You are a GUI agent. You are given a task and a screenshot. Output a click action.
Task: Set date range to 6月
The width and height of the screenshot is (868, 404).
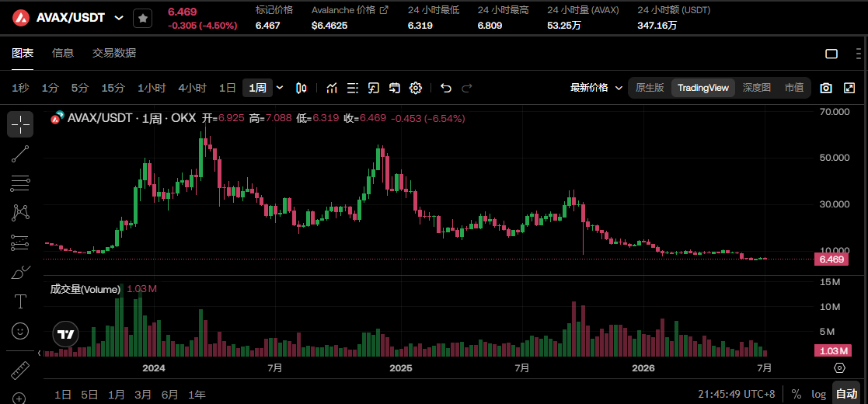(x=170, y=395)
